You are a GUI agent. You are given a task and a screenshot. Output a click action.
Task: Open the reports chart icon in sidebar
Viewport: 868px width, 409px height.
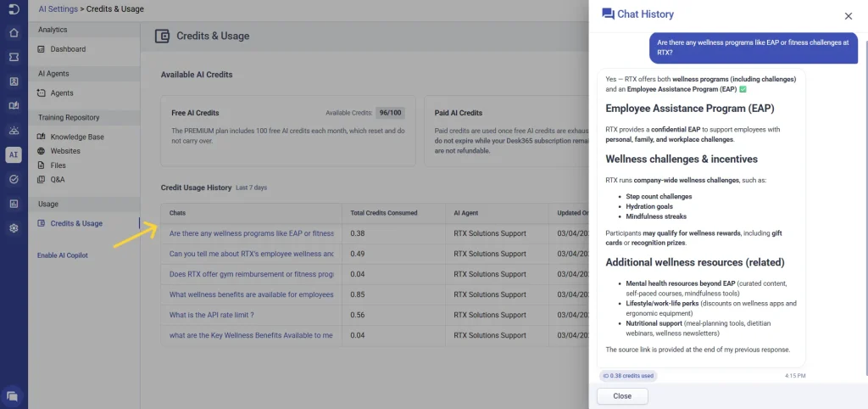(x=14, y=204)
